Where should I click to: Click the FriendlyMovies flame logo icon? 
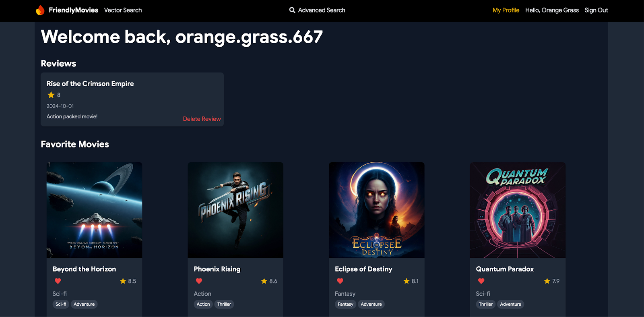point(40,10)
